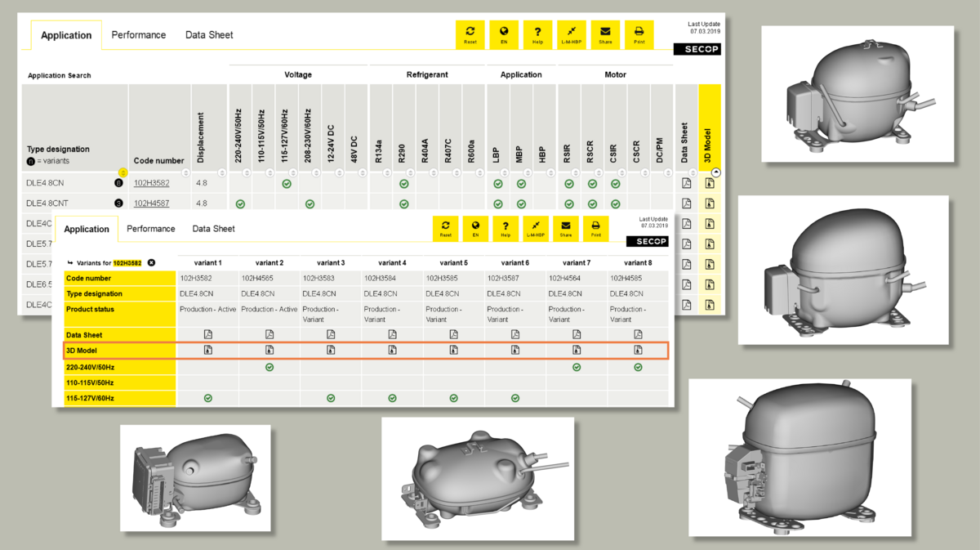Click the Help question mark icon
This screenshot has width=980, height=550.
point(537,34)
